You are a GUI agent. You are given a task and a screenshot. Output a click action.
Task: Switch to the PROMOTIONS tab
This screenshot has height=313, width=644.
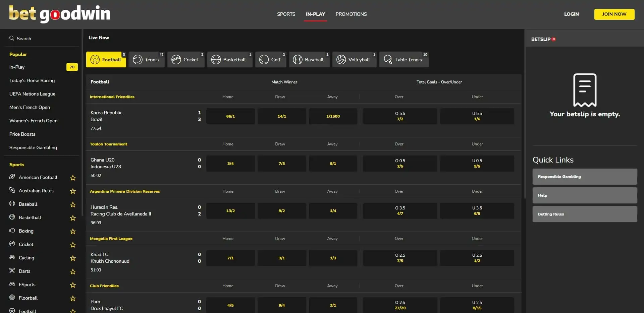[x=351, y=14]
